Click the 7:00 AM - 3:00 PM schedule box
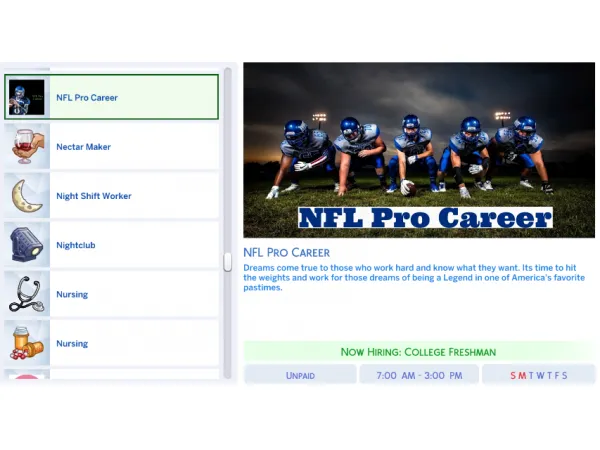The width and height of the screenshot is (600, 450). 419,375
